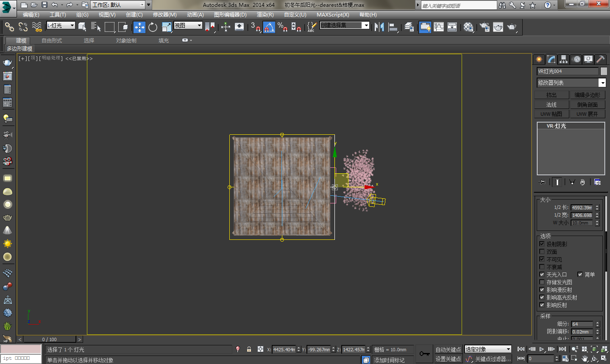Click the sun light icon in left sidebar

[8, 244]
